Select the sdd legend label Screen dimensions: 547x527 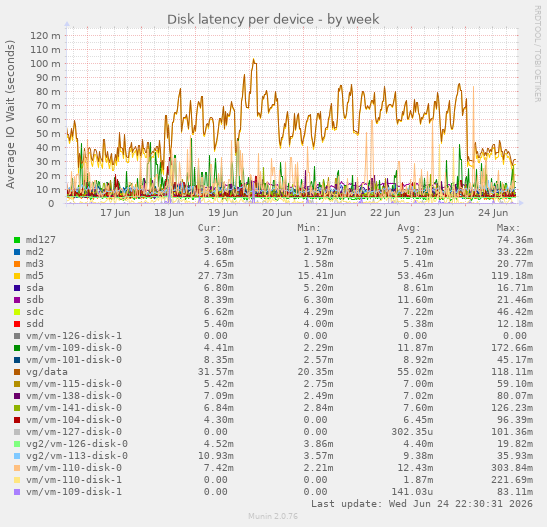point(35,324)
